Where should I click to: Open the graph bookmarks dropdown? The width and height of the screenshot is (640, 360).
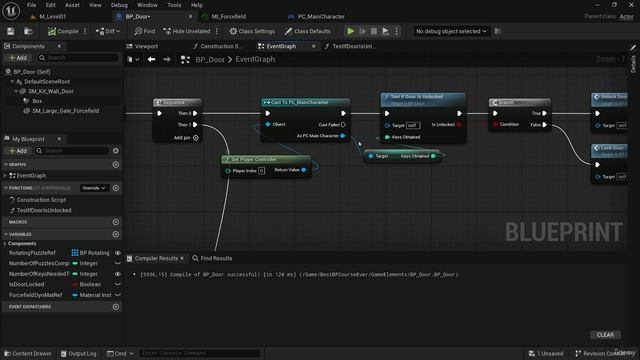click(x=133, y=60)
